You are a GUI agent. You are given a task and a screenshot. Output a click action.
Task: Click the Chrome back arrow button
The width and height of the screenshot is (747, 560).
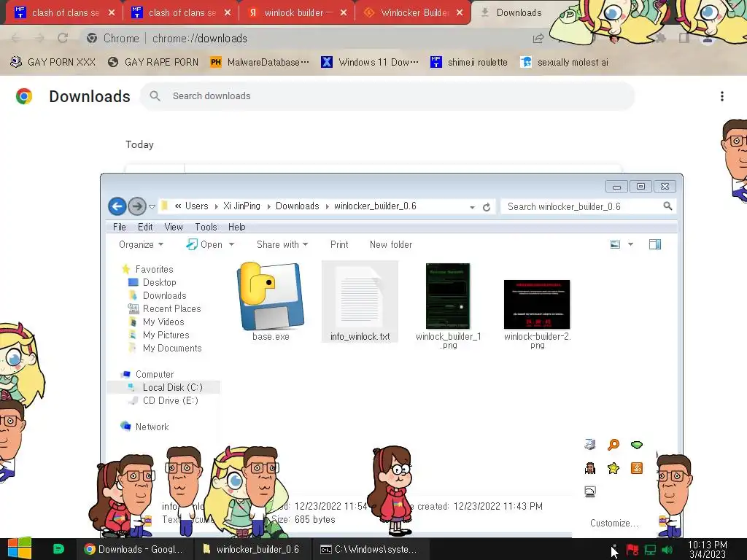(16, 38)
